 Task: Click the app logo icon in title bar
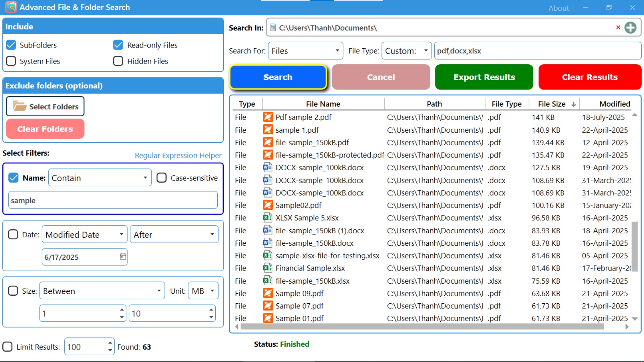(11, 7)
